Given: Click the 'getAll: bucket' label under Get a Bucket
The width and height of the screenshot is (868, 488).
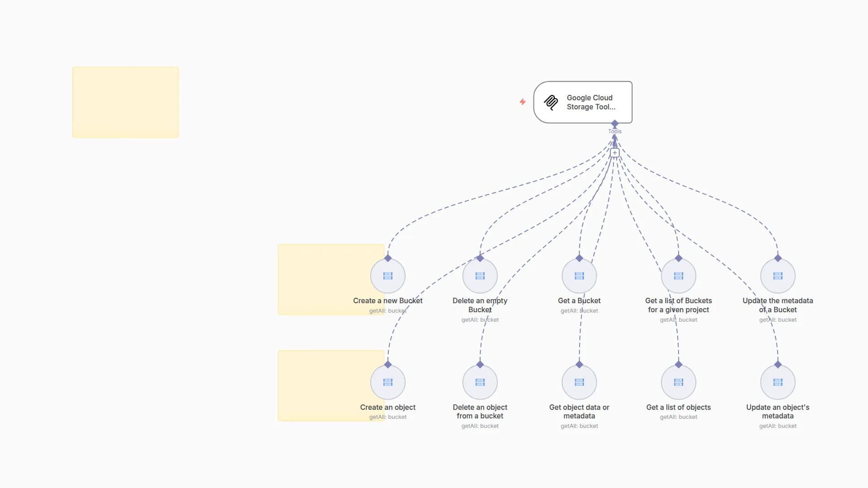Looking at the screenshot, I should point(579,310).
